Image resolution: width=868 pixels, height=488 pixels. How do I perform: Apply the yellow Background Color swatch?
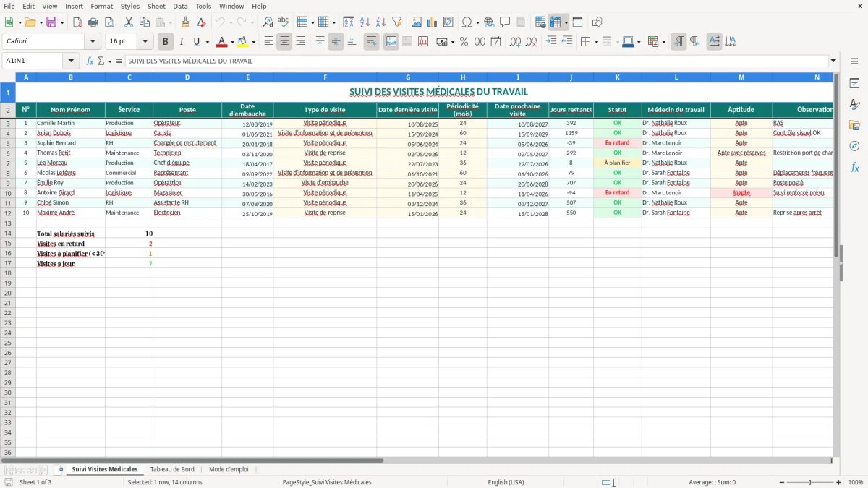243,42
